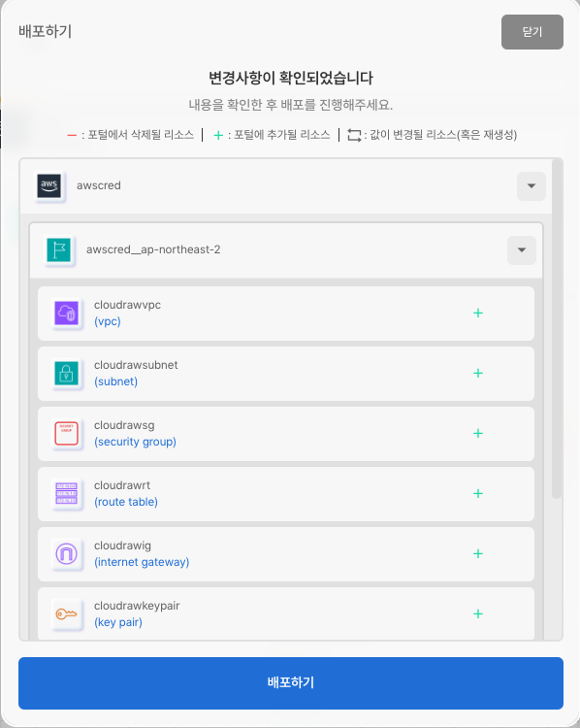Click the 값이 변경될 리소스 legend text

pyautogui.click(x=443, y=135)
